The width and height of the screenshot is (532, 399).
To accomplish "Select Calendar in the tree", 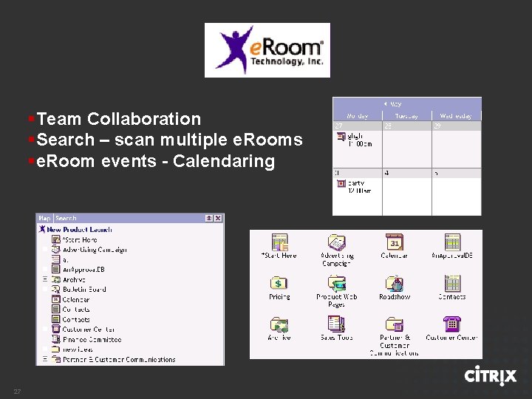I will tap(71, 299).
